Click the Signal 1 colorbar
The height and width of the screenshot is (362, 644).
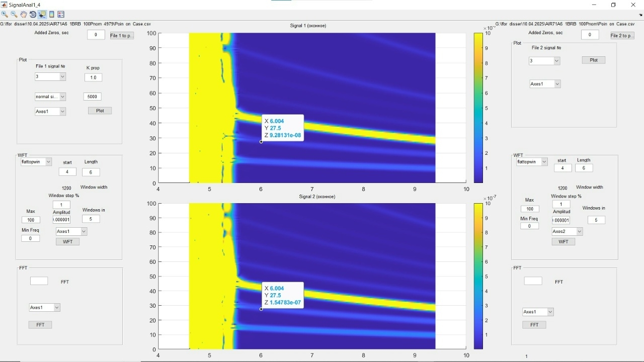coord(478,108)
